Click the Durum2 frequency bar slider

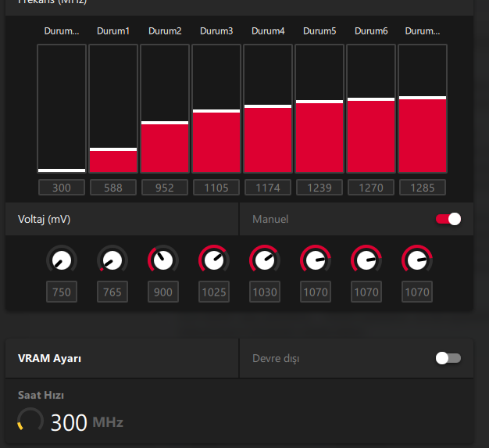click(x=165, y=109)
